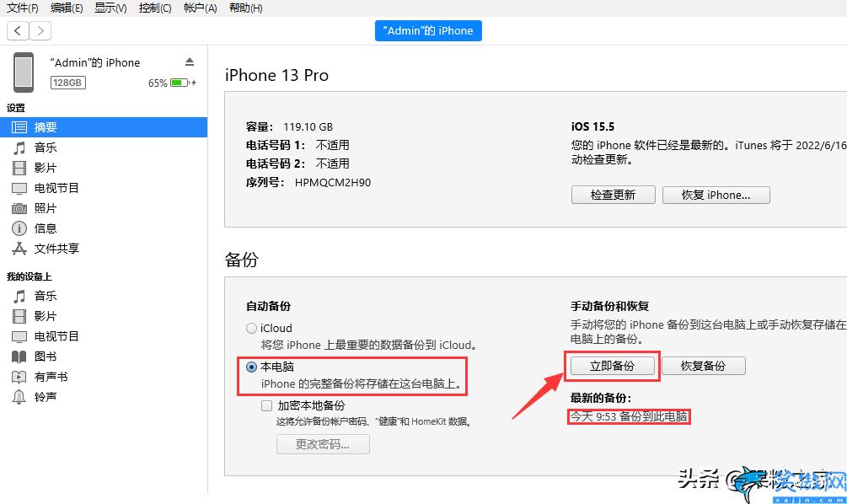Viewport: 847px width, 504px height.
Task: Select the iCloud backup radio button
Action: tap(251, 328)
